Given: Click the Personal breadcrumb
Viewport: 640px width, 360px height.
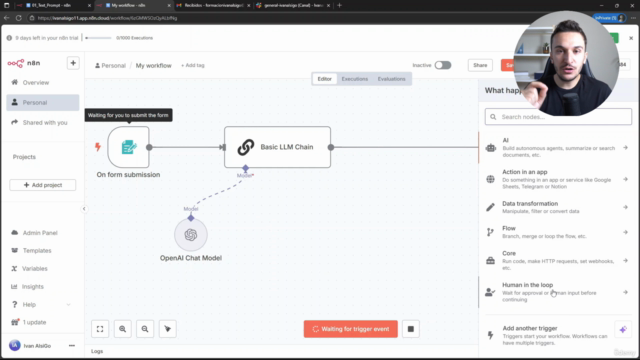Looking at the screenshot, I should click(x=110, y=65).
